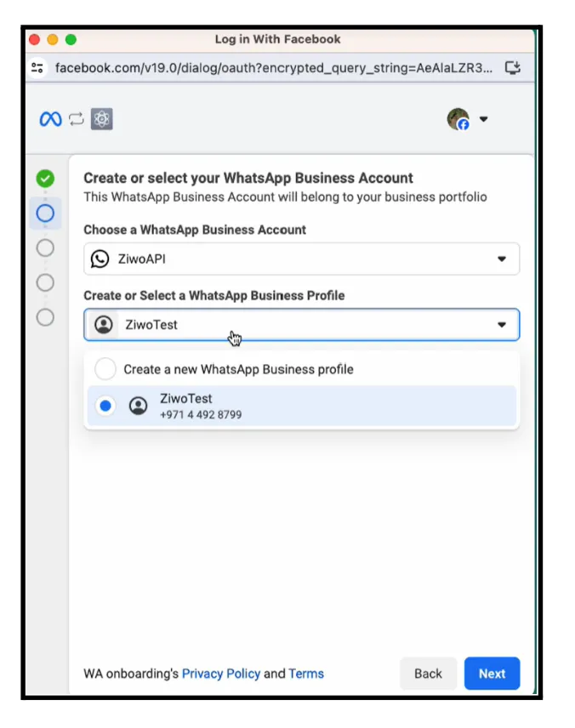Click the sync arrows icon beside Meta logo
This screenshot has height=728, width=575.
[x=77, y=119]
